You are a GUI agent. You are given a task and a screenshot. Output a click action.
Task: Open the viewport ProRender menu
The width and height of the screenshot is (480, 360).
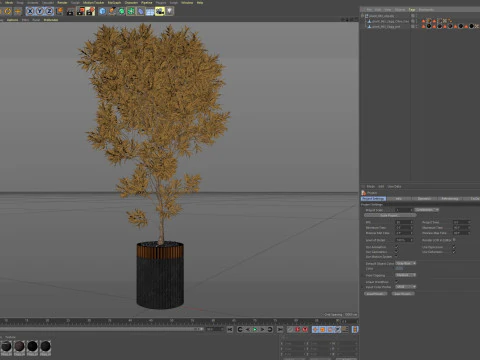coord(51,20)
